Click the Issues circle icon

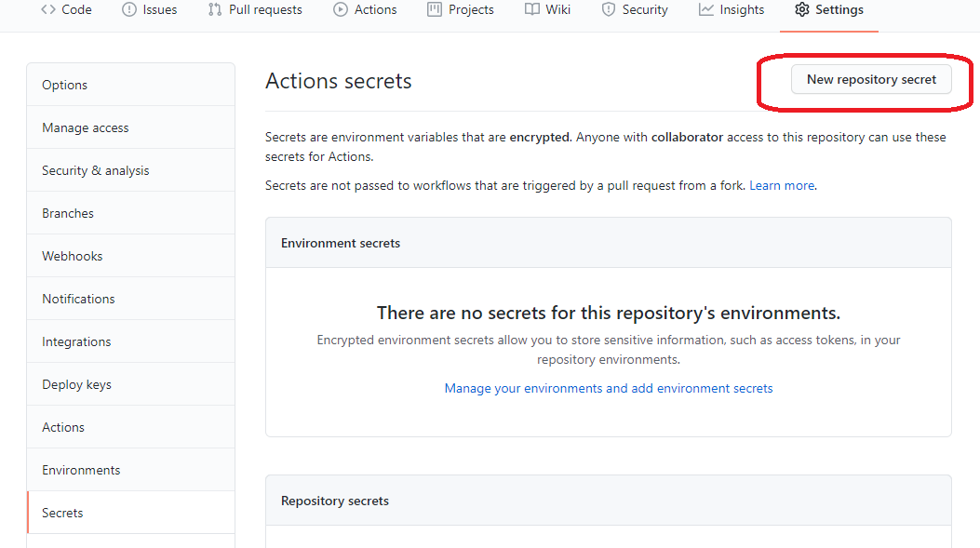(x=129, y=9)
